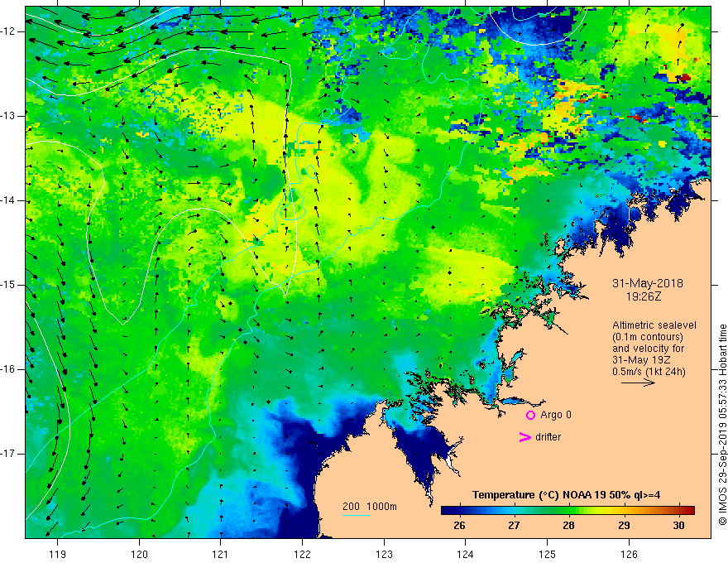The height and width of the screenshot is (563, 728).
Task: Click the color bar tick label 27
Action: point(514,526)
